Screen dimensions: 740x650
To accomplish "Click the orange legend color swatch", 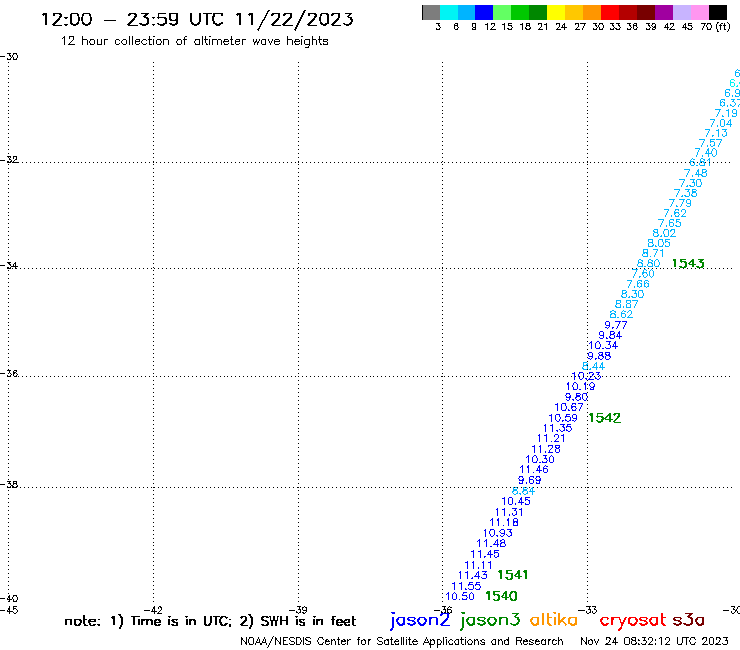I will (592, 12).
